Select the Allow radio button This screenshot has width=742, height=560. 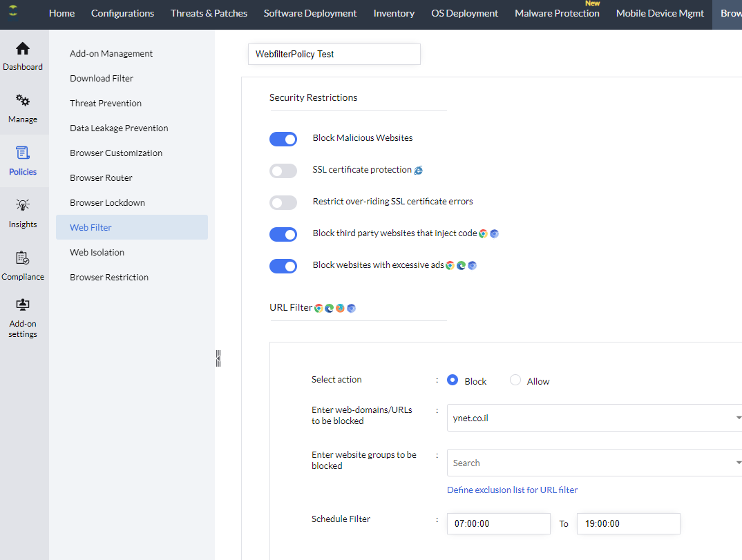pyautogui.click(x=515, y=380)
